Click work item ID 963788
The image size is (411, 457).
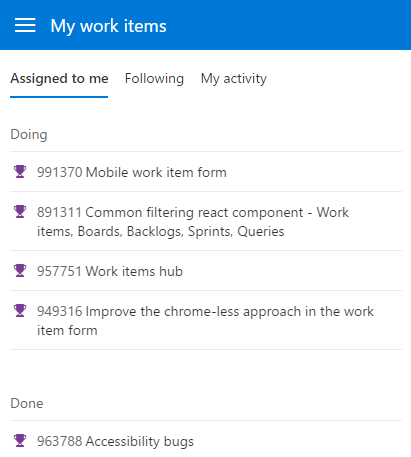(60, 441)
